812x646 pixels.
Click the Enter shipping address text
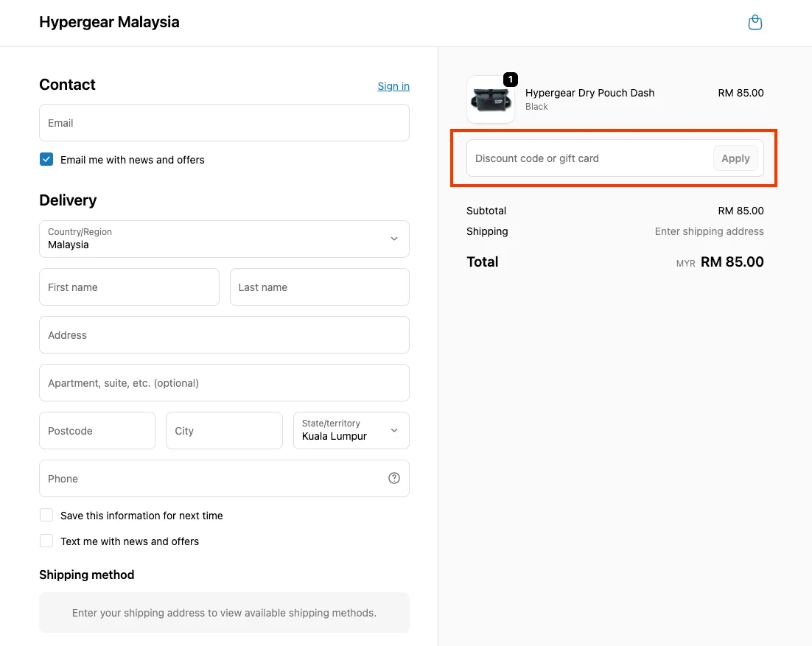[x=709, y=231]
